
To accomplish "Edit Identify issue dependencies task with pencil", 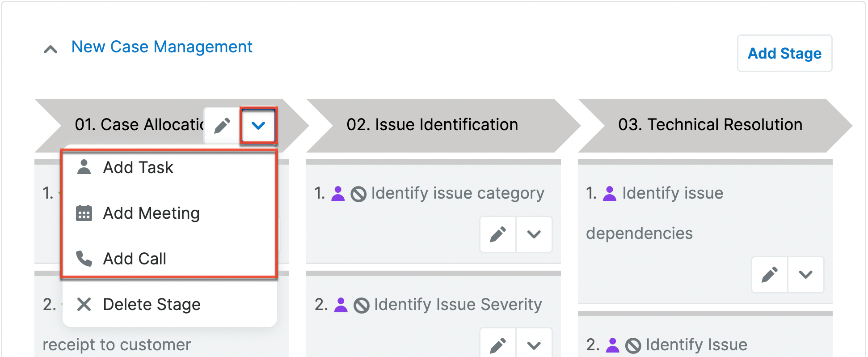I will pyautogui.click(x=770, y=274).
